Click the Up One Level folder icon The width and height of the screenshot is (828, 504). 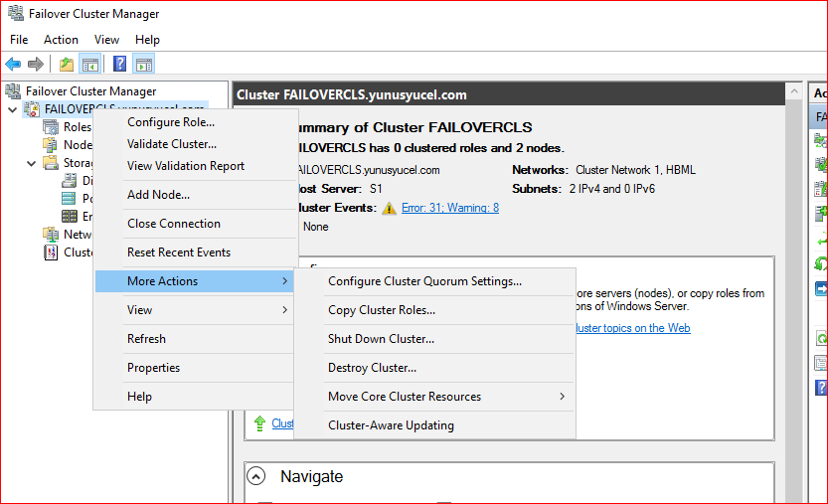(67, 65)
